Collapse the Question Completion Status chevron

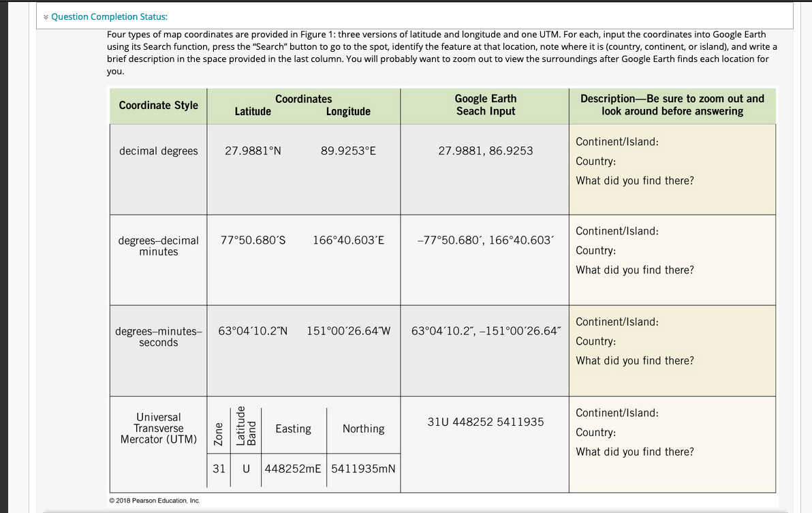point(46,17)
